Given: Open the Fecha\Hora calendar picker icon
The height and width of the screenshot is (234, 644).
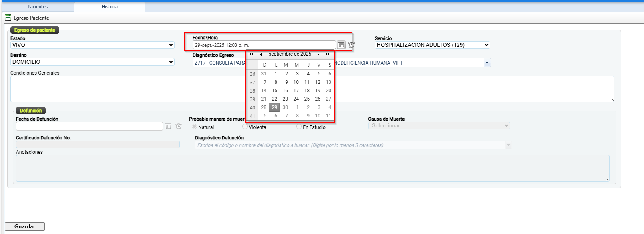Looking at the screenshot, I should (x=341, y=45).
